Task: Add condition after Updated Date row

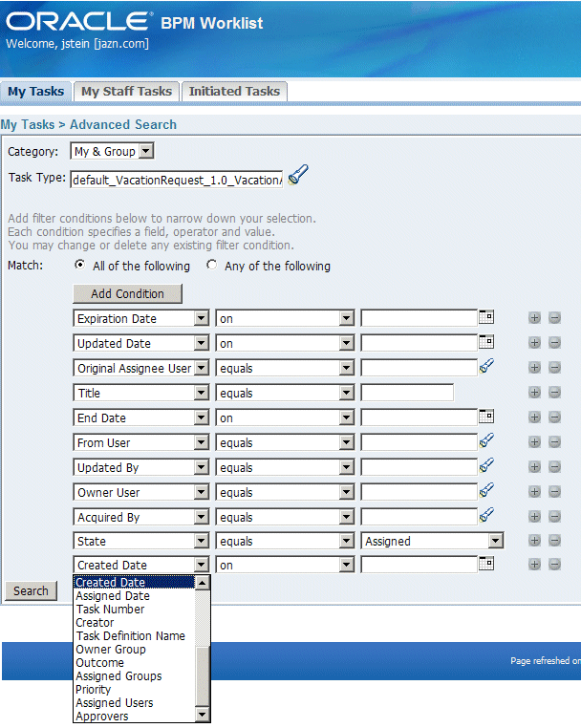Action: pos(534,343)
